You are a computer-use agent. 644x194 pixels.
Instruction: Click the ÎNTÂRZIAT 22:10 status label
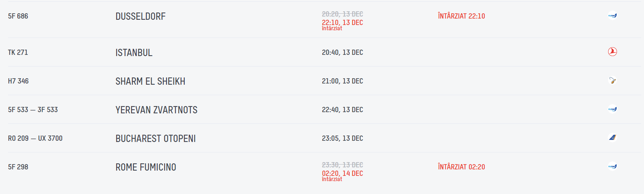pos(461,16)
